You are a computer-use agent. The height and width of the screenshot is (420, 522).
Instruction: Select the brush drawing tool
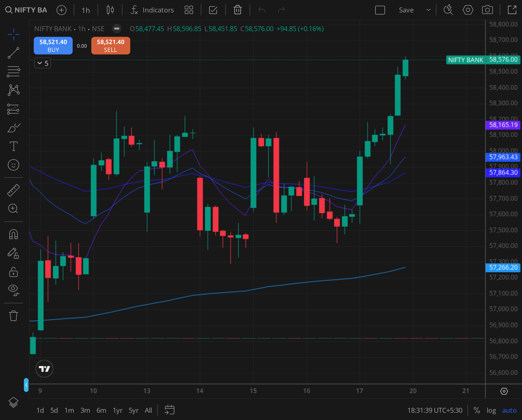[x=13, y=128]
